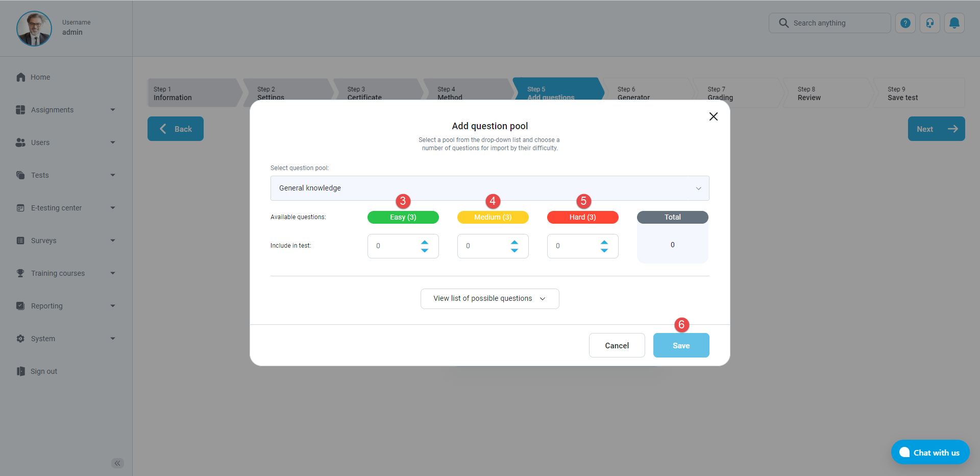Open the support headset icon

pos(929,23)
